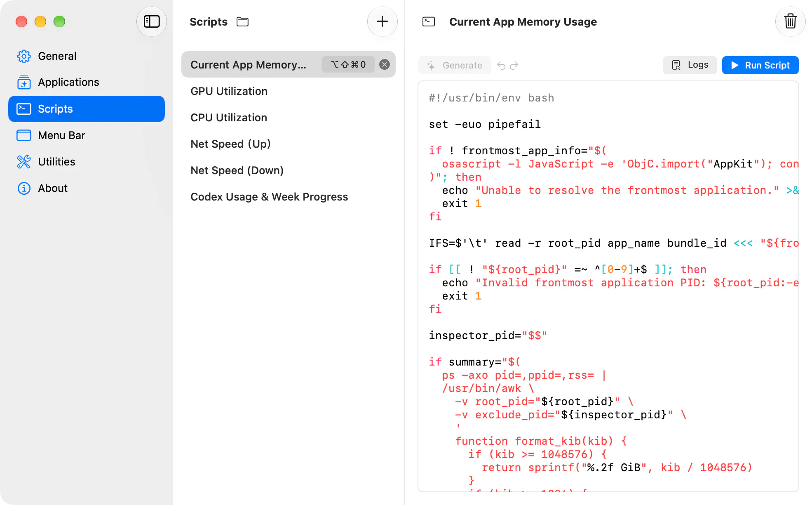812x505 pixels.
Task: Switch to Menu Bar settings
Action: [87, 135]
